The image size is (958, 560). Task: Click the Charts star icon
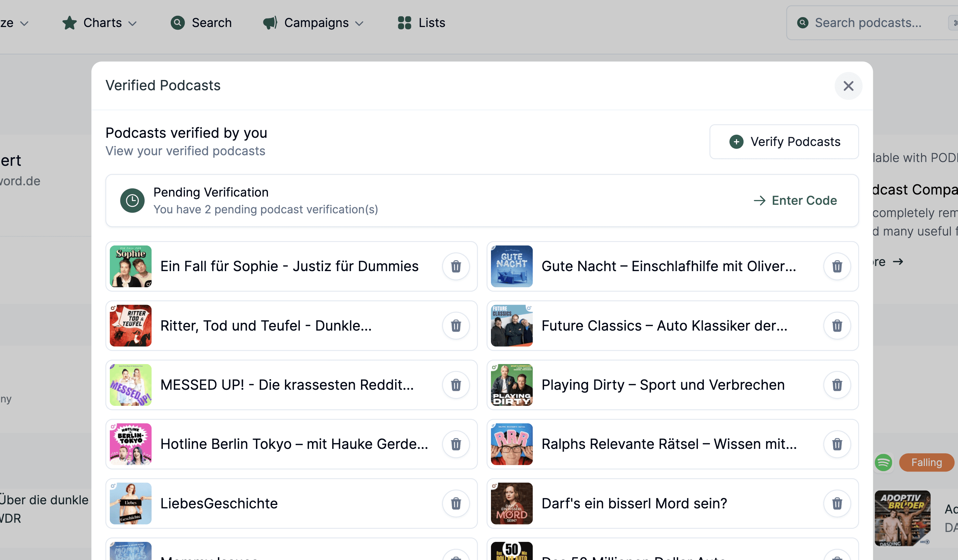[69, 23]
